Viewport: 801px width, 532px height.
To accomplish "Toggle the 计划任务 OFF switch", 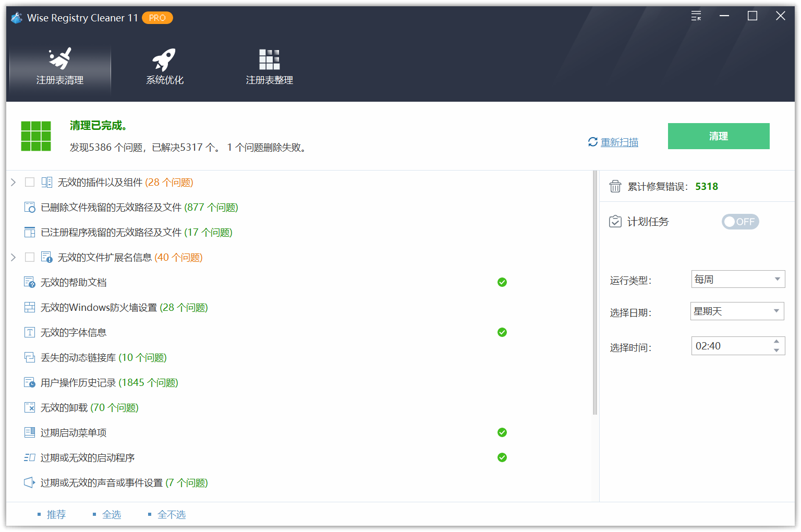I will tap(741, 222).
